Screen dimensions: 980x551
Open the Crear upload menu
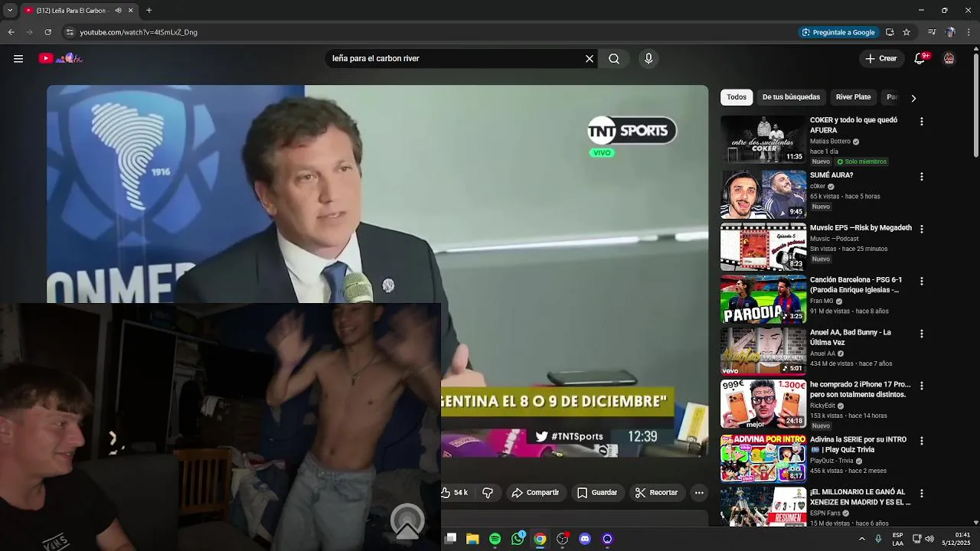[x=881, y=59]
